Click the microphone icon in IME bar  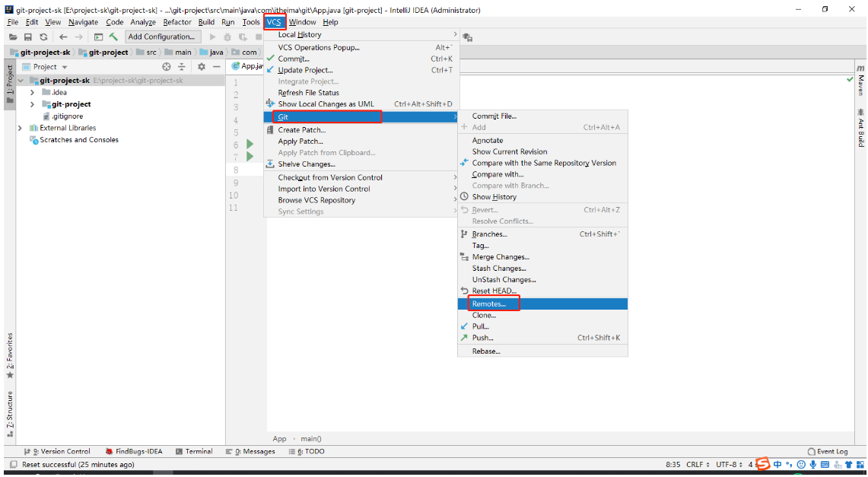point(812,464)
